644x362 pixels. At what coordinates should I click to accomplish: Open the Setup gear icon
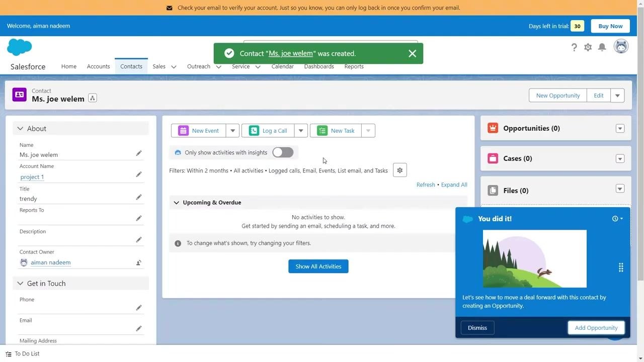pos(588,47)
